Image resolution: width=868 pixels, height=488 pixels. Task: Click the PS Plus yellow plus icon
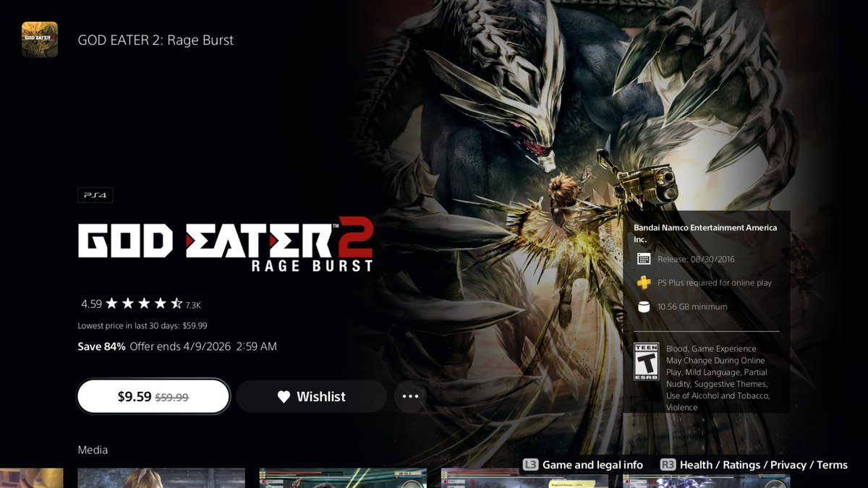coord(643,283)
